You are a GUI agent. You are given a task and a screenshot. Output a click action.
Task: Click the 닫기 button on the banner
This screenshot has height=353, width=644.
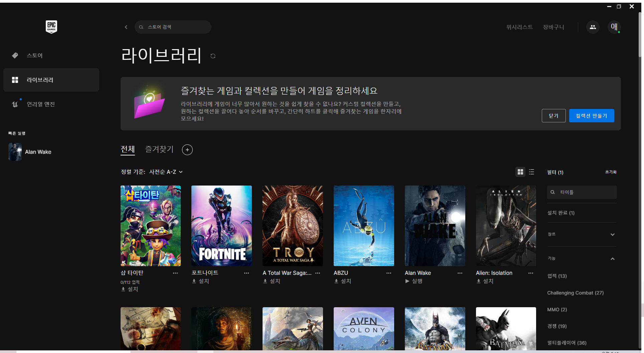click(x=554, y=116)
